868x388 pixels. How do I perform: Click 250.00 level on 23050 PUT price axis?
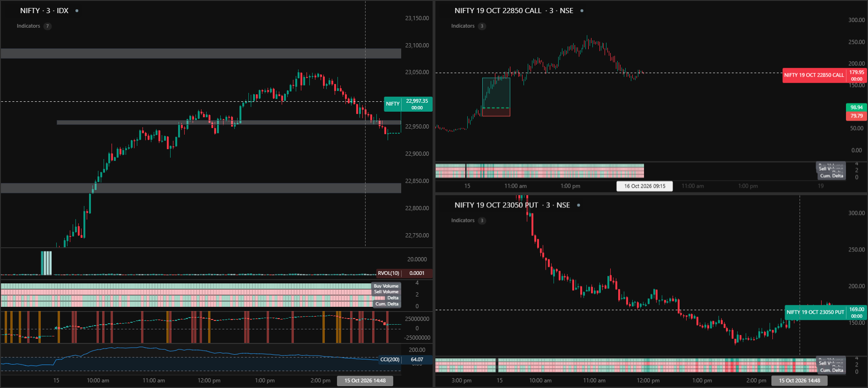(x=856, y=250)
